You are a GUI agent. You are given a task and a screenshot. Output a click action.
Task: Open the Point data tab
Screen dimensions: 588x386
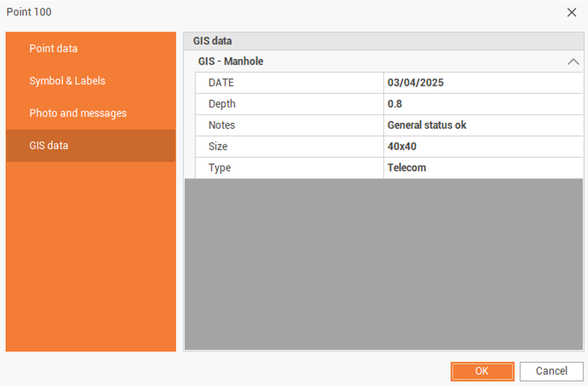(53, 48)
